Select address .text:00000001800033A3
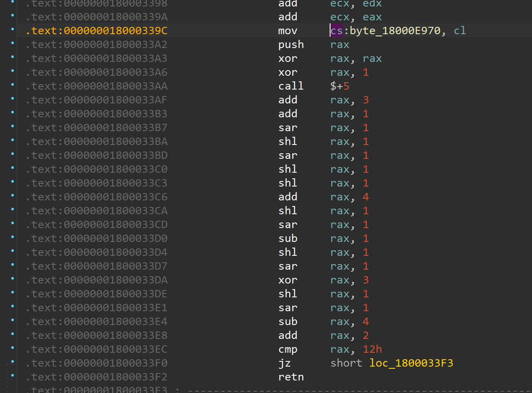The width and height of the screenshot is (532, 393). click(97, 58)
